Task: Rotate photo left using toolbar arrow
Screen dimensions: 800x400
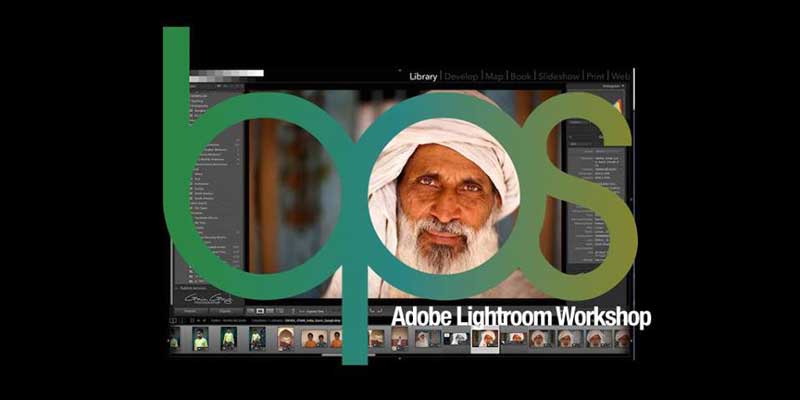Action: click(372, 310)
